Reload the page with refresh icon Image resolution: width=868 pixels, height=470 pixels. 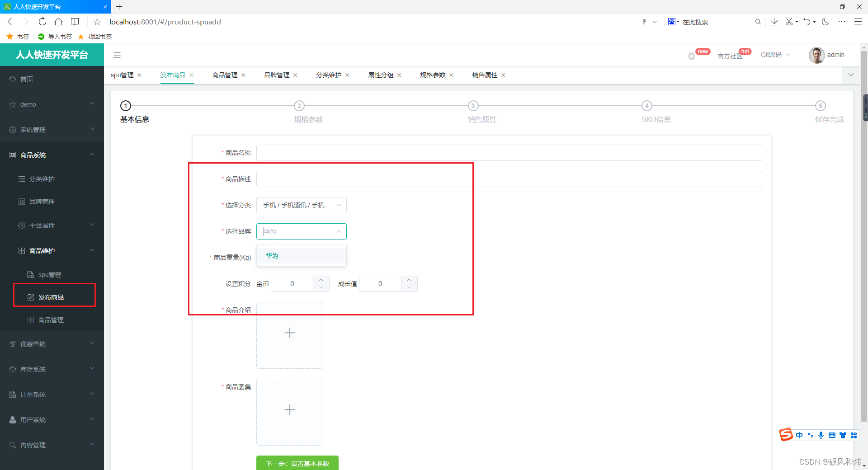click(42, 22)
